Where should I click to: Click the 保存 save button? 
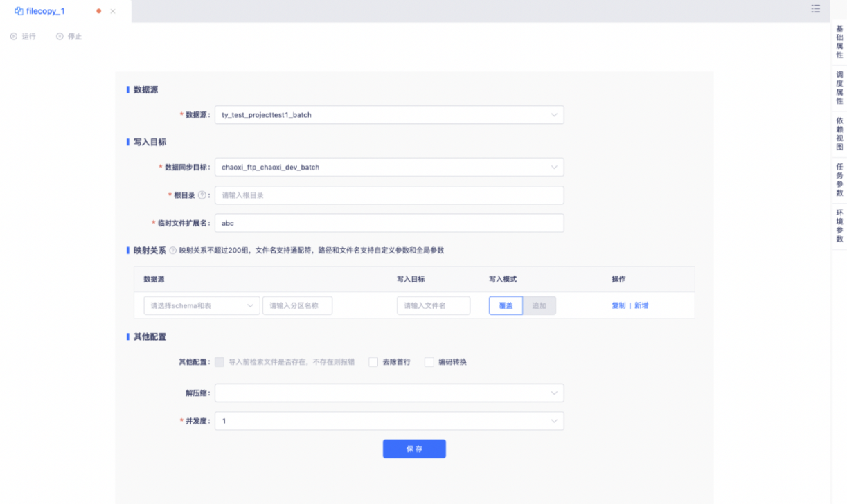point(414,449)
